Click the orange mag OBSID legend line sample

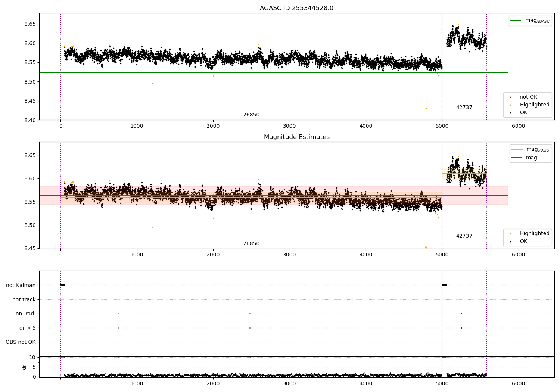(517, 149)
